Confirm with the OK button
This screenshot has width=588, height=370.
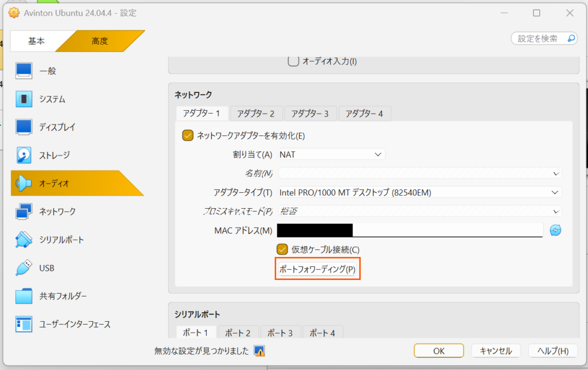tap(439, 351)
